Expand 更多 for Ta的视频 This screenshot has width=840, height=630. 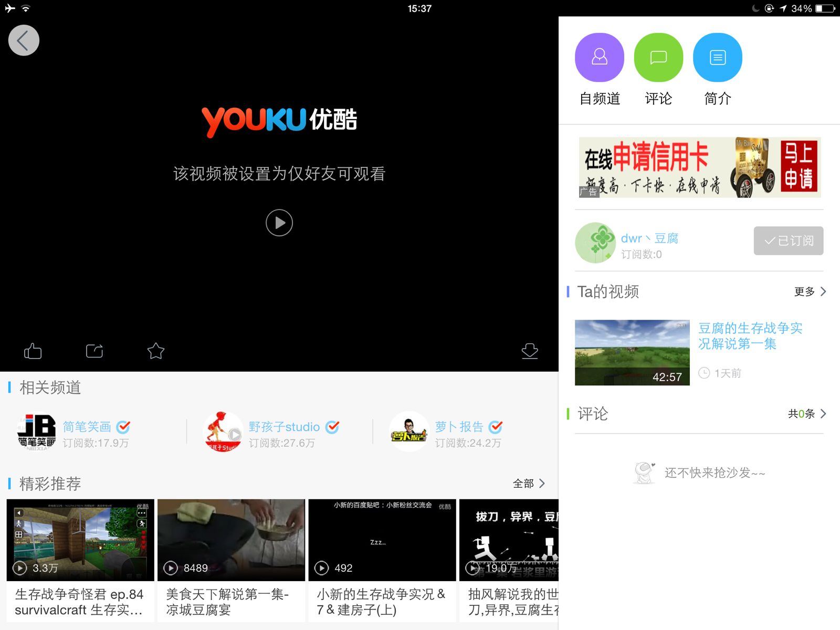click(810, 291)
